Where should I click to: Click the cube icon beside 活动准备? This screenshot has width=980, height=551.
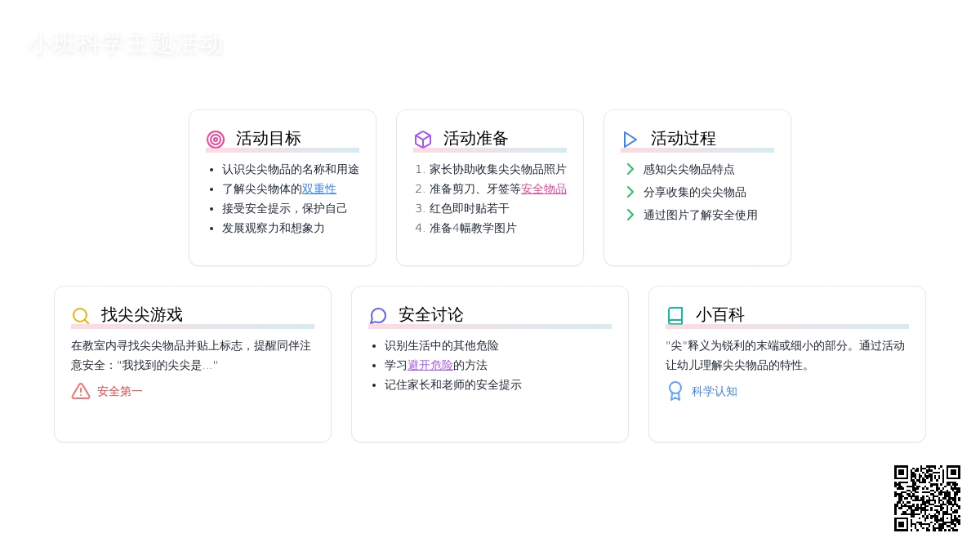click(x=423, y=140)
